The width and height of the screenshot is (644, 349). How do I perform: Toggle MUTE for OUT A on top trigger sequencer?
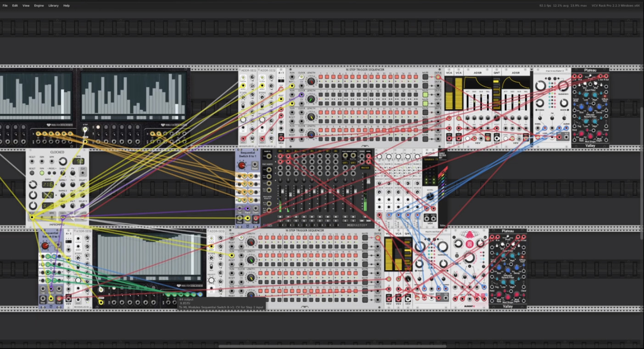coord(425,77)
